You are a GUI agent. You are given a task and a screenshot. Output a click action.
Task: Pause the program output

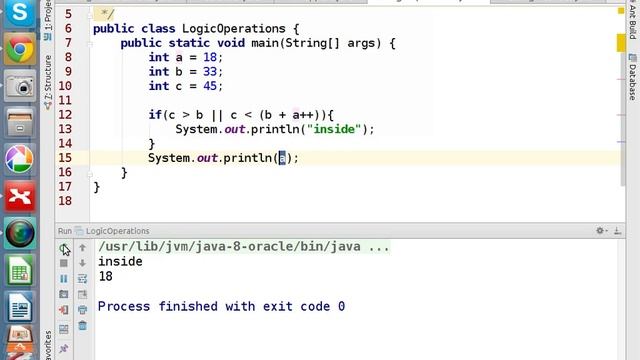(x=64, y=279)
